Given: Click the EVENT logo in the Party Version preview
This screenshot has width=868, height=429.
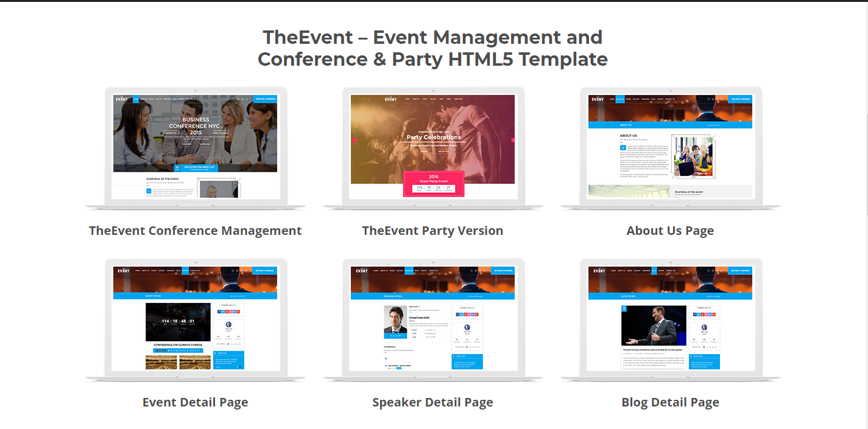Looking at the screenshot, I should [390, 99].
